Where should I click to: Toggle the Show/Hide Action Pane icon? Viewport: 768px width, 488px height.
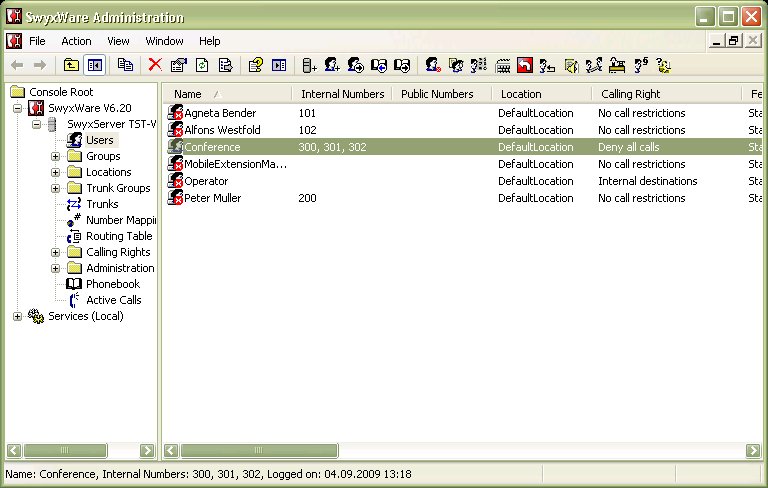tap(279, 65)
